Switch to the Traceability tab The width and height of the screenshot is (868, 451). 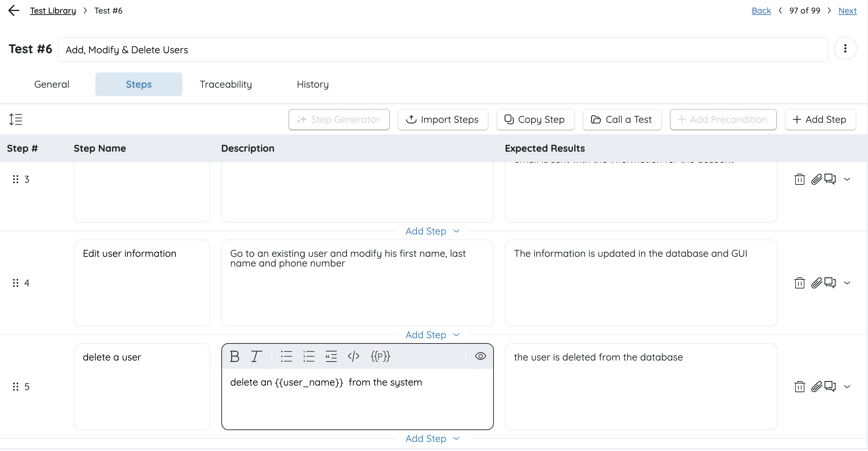point(226,84)
